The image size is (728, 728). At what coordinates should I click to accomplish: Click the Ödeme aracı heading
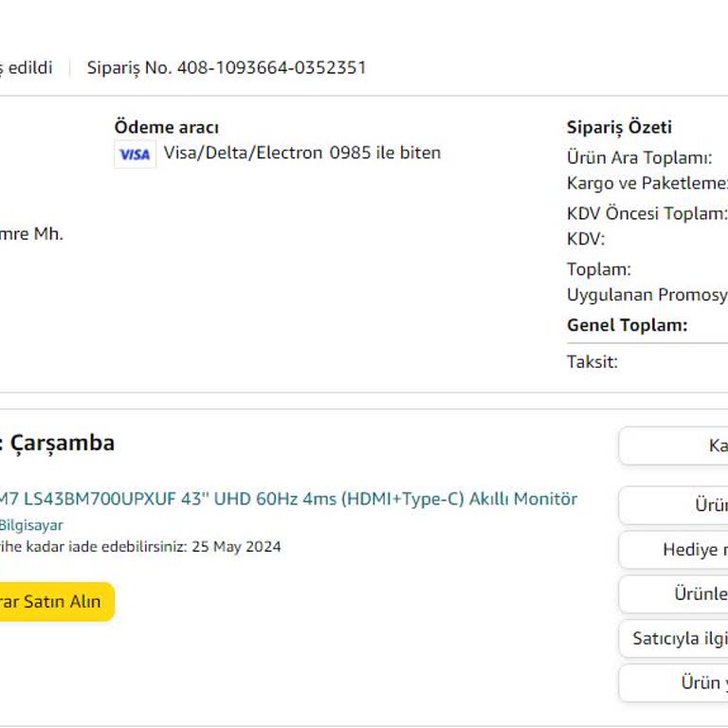coord(167,127)
